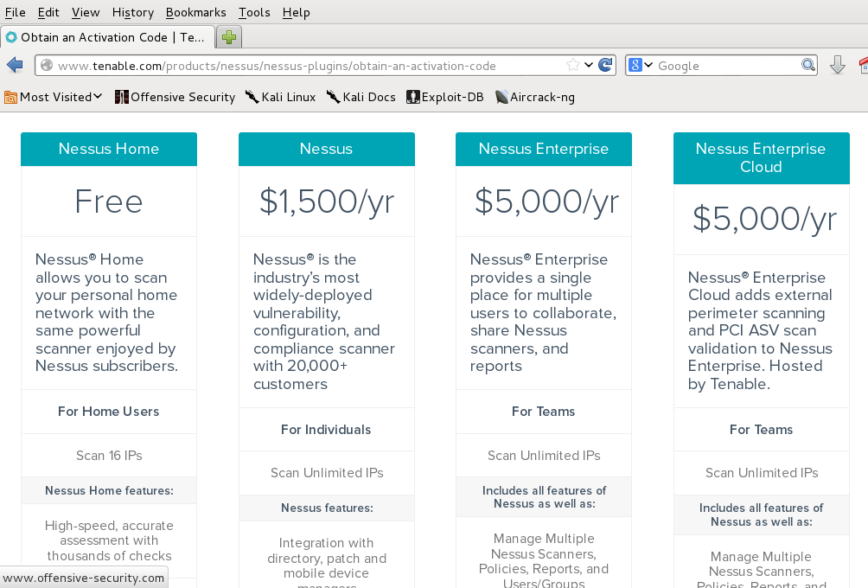Open the Help menu
The height and width of the screenshot is (588, 868).
[x=296, y=12]
